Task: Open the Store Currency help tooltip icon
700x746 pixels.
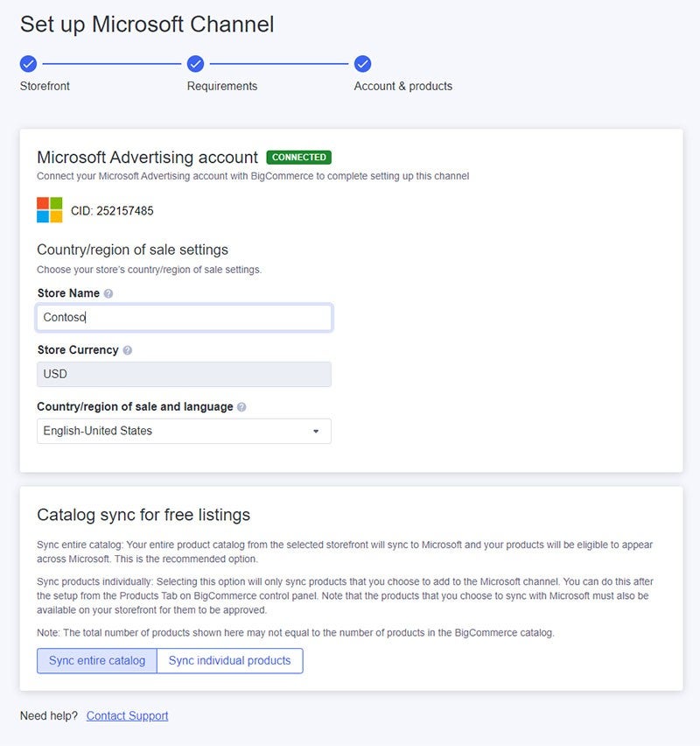Action: (x=127, y=349)
